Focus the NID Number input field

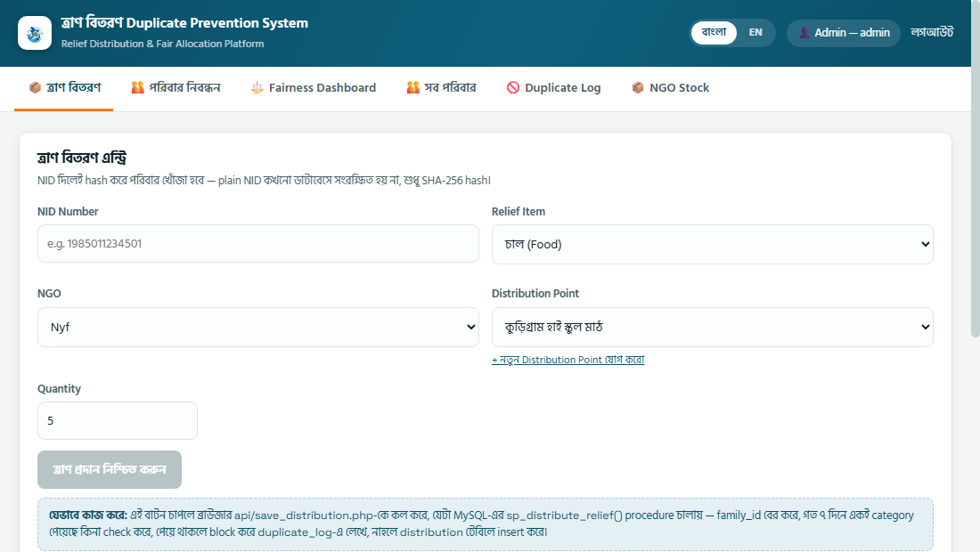(x=258, y=244)
